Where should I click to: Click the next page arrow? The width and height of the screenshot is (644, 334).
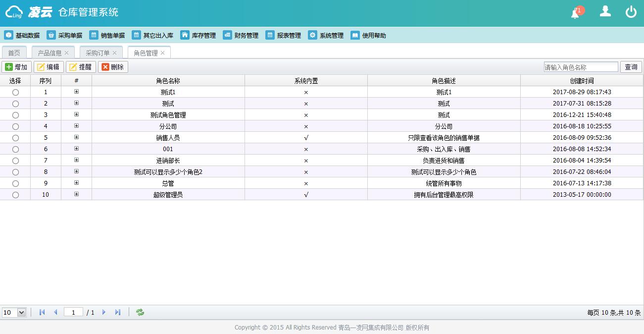coord(104,312)
